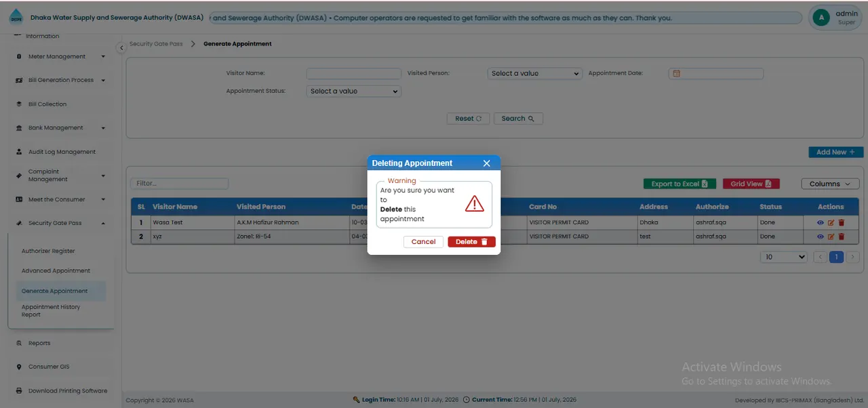Confirm with the red Delete button

(x=471, y=242)
